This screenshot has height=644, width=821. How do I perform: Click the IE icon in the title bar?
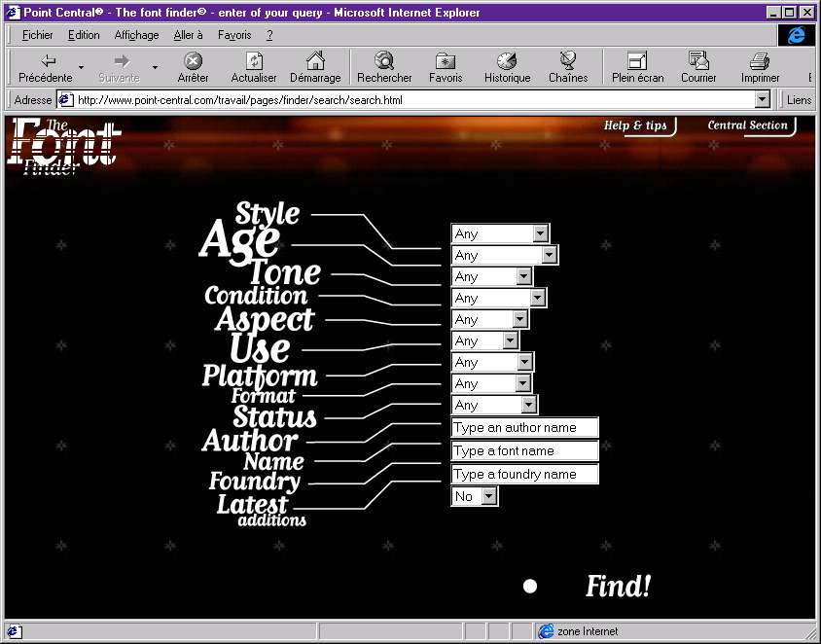point(13,12)
